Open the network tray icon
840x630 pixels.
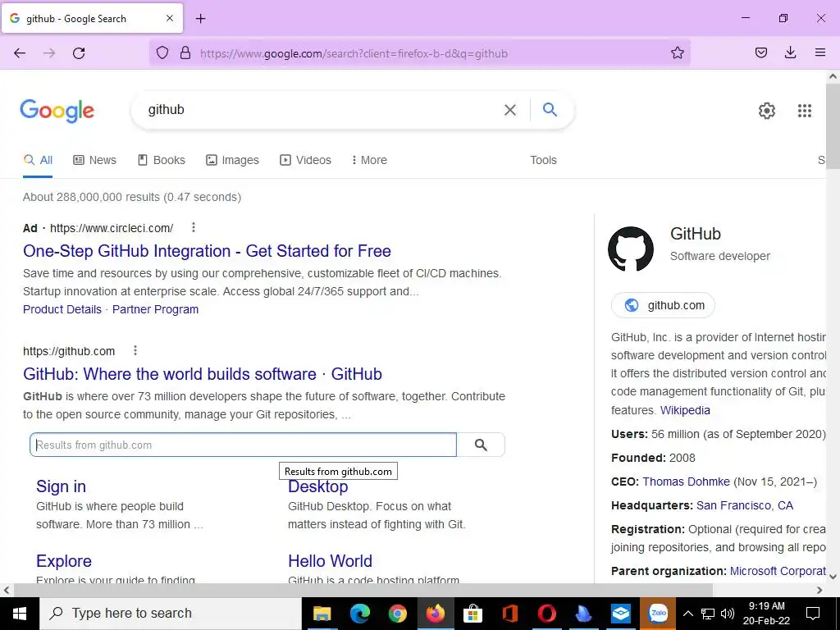click(x=708, y=614)
